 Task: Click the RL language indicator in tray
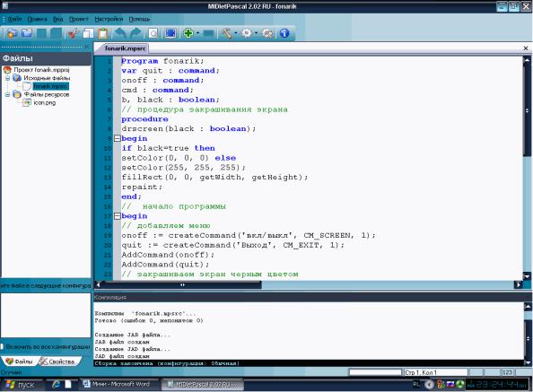coord(416,384)
